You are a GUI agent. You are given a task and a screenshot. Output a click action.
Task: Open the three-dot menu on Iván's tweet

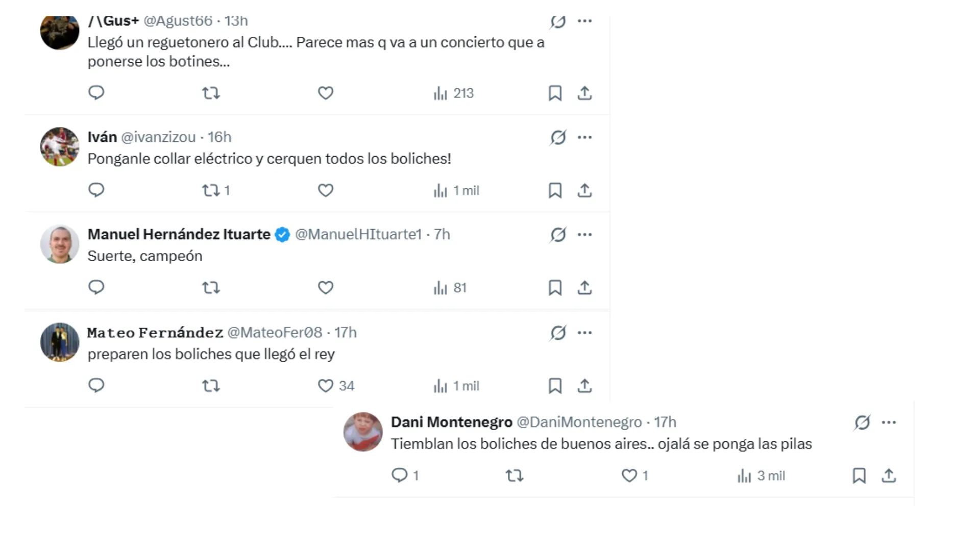coord(585,137)
